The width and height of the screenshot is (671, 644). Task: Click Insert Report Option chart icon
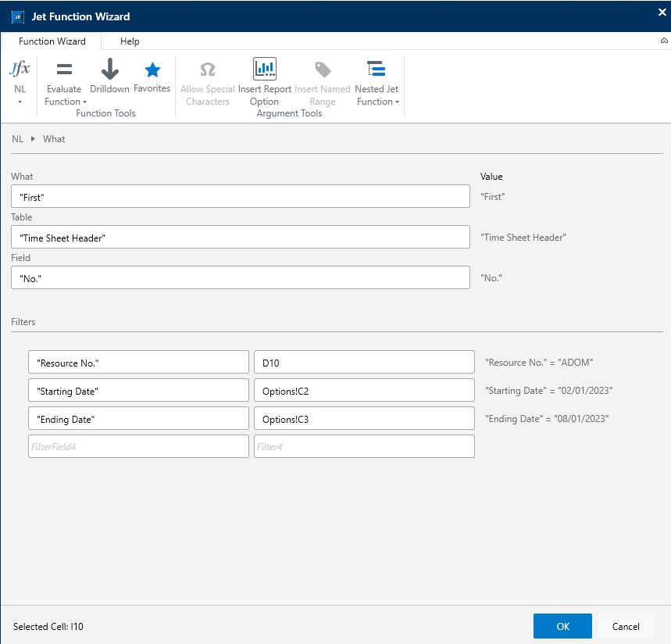point(265,69)
